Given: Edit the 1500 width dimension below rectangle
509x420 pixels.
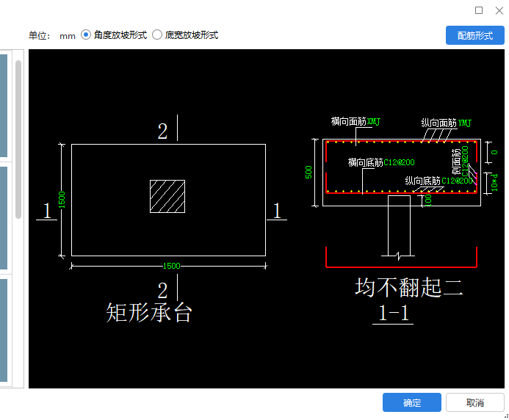Looking at the screenshot, I should [x=171, y=266].
